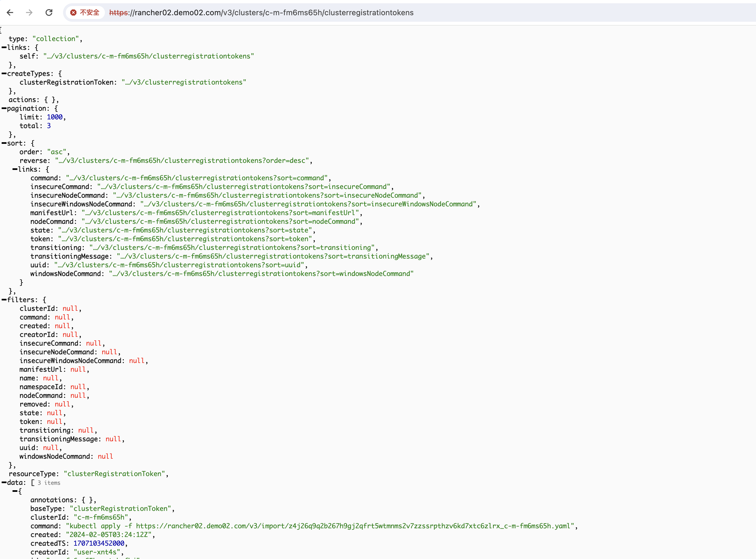The image size is (756, 559).
Task: Open the clusterRegistrationToken createTypes link
Action: click(x=184, y=82)
